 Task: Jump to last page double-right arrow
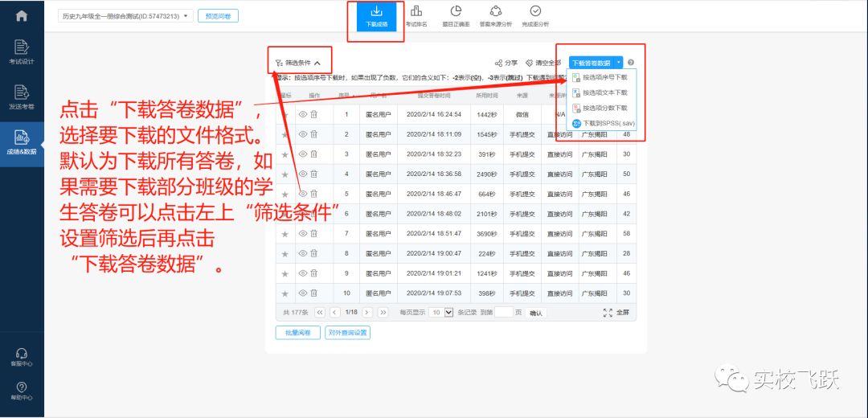(383, 312)
